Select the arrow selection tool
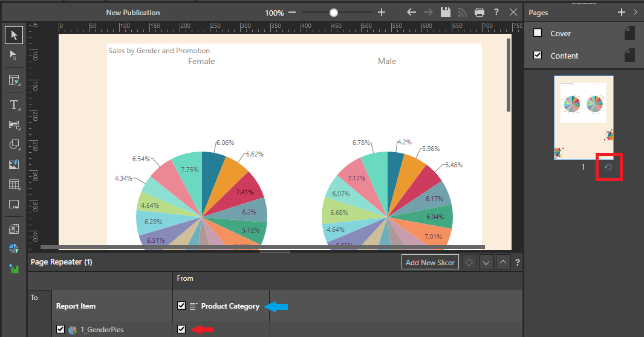Viewport: 644px width, 337px height. (14, 35)
